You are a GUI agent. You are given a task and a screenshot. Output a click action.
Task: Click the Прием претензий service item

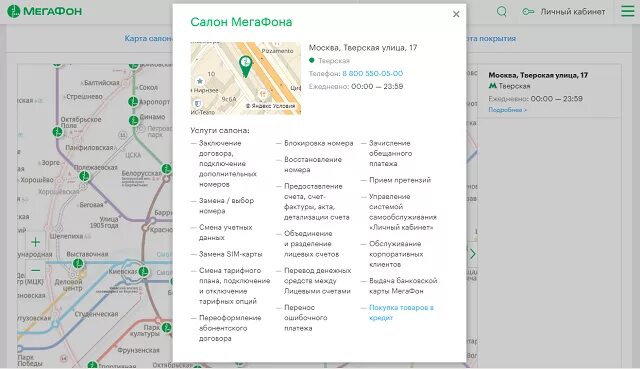400,180
